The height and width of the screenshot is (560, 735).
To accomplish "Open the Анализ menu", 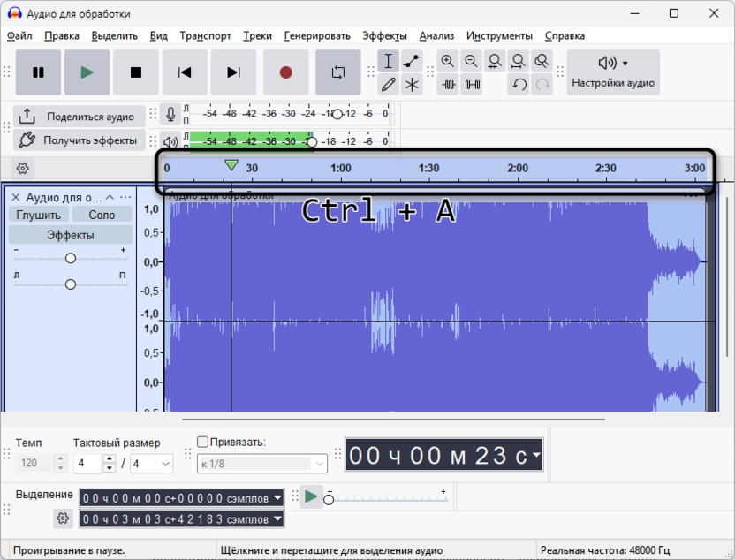I will [x=437, y=35].
